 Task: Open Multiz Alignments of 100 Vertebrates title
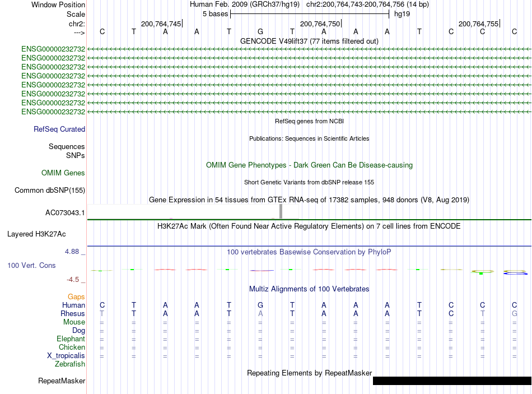tap(309, 289)
